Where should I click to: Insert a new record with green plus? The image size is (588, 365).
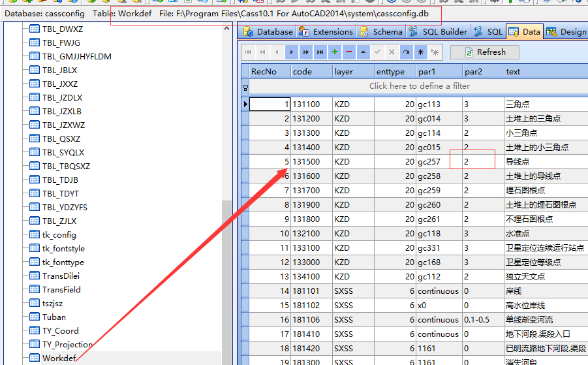(335, 52)
